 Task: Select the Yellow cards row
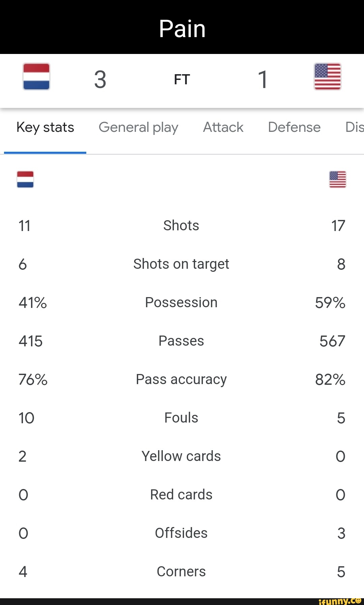[181, 456]
